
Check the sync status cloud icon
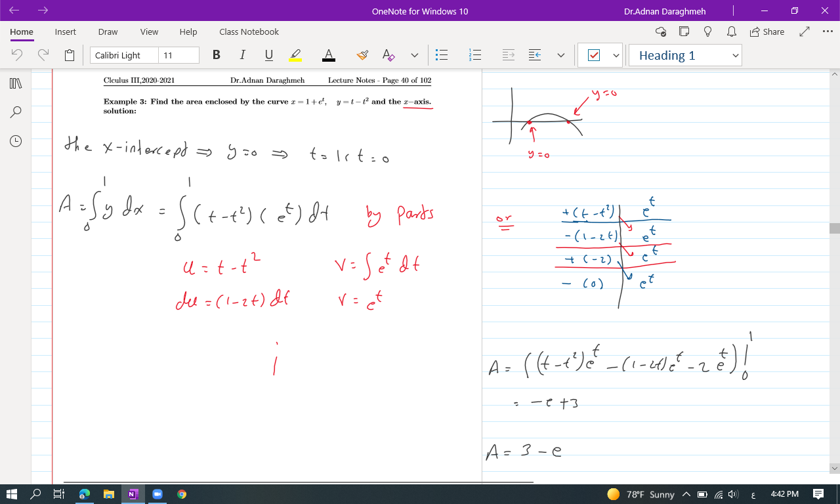[x=661, y=31]
